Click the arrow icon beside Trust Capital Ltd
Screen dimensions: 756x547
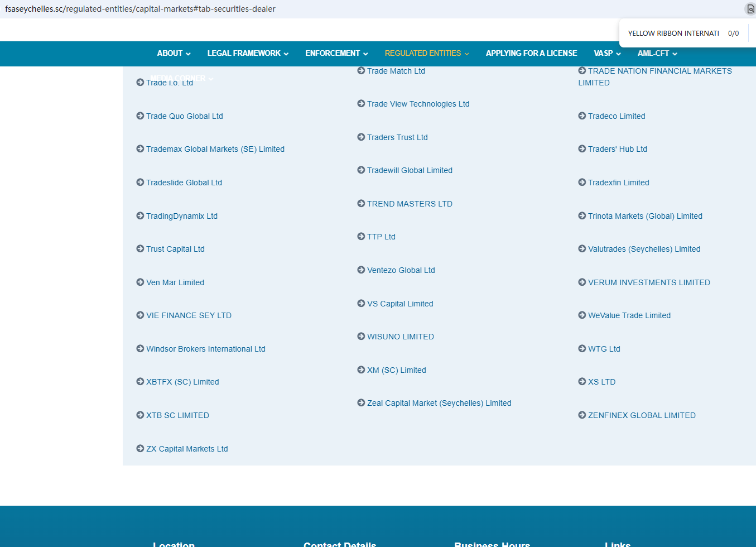pos(140,248)
